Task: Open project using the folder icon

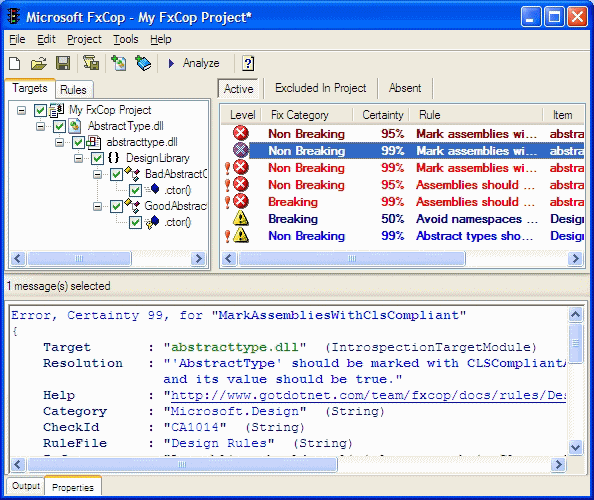Action: [x=39, y=63]
